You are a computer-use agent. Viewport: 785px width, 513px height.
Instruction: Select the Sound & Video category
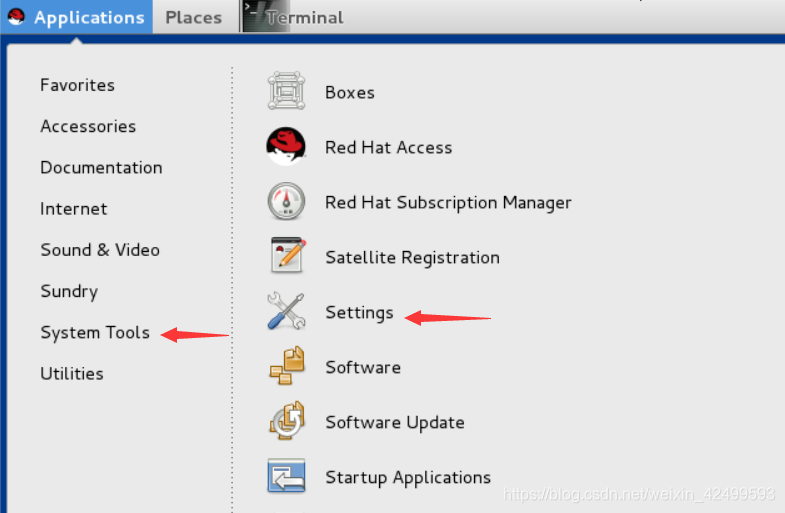[100, 250]
